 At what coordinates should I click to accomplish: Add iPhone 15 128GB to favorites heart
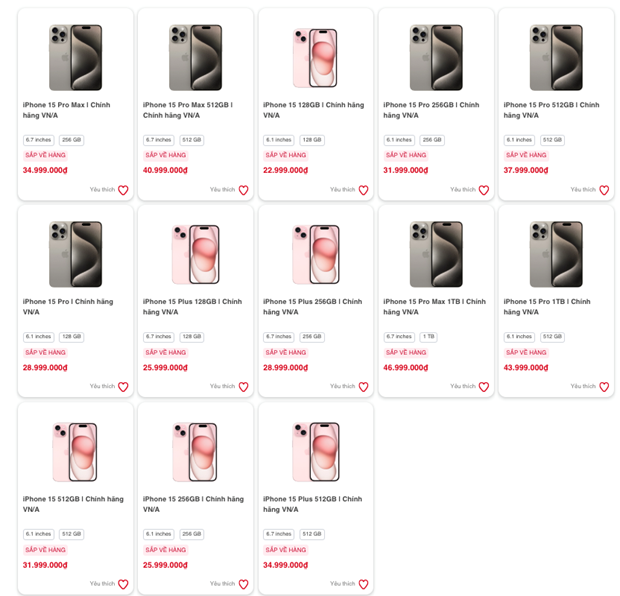(x=363, y=190)
